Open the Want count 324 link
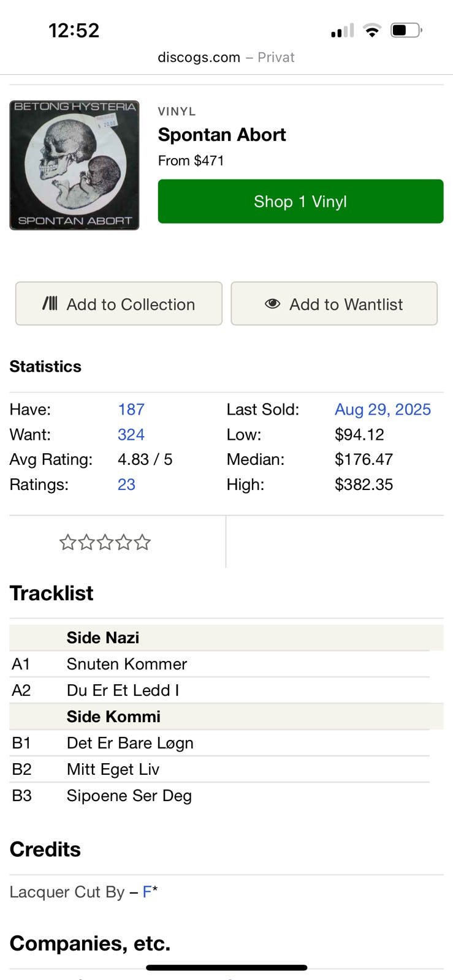The height and width of the screenshot is (980, 453). pos(131,434)
